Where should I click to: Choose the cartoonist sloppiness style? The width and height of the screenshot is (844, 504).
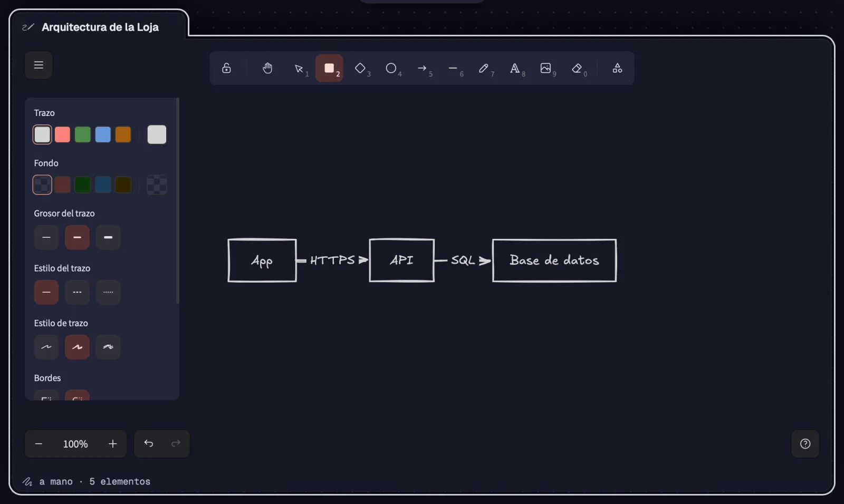(108, 347)
